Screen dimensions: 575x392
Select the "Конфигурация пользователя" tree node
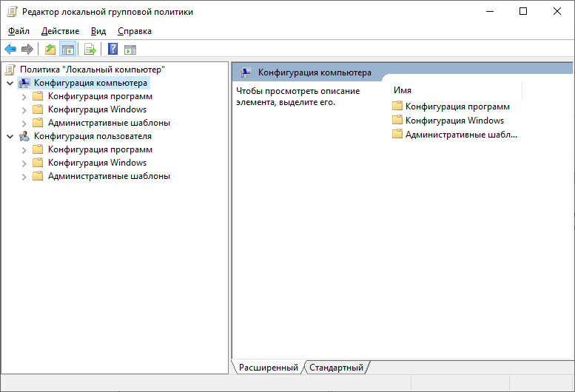point(93,136)
